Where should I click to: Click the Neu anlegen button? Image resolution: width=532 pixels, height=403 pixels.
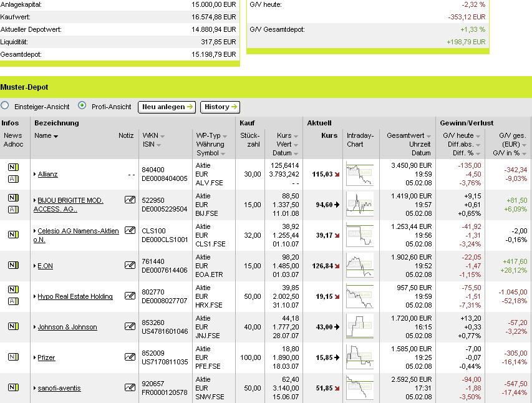point(167,107)
